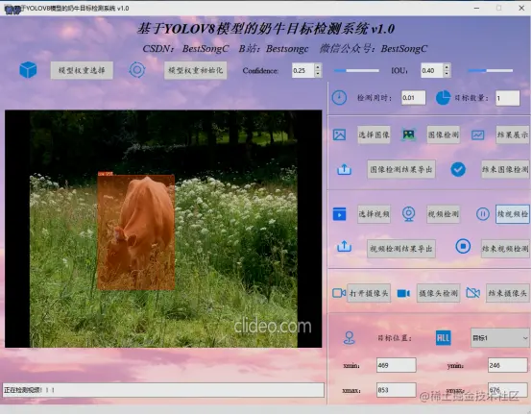This screenshot has width=532, height=415.
Task: Click the 图像检测结果导出 button
Action: coord(401,169)
